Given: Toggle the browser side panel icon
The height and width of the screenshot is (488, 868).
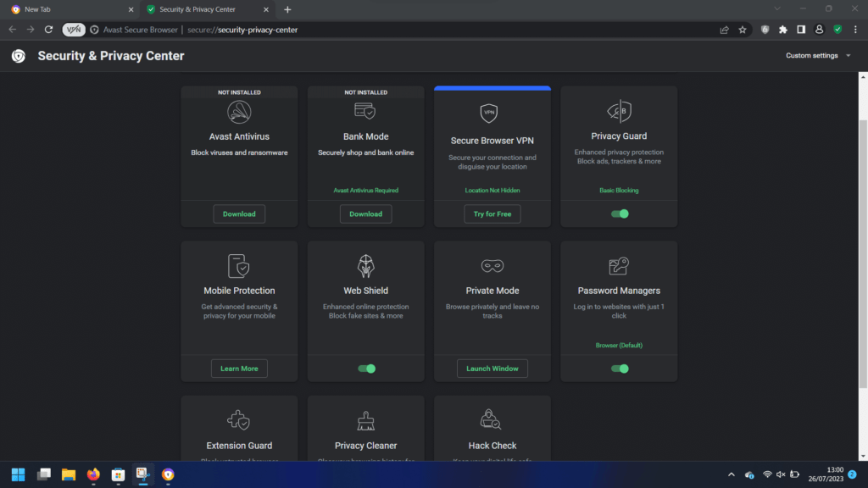Looking at the screenshot, I should [801, 30].
